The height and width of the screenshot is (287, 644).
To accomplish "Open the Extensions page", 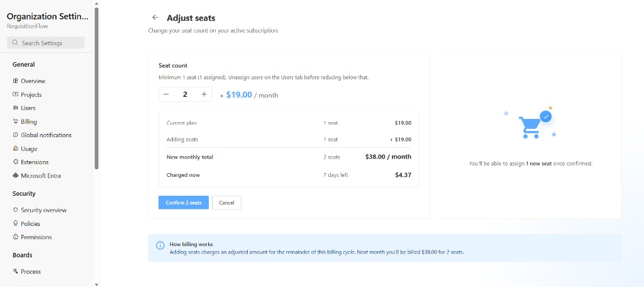I will (35, 162).
